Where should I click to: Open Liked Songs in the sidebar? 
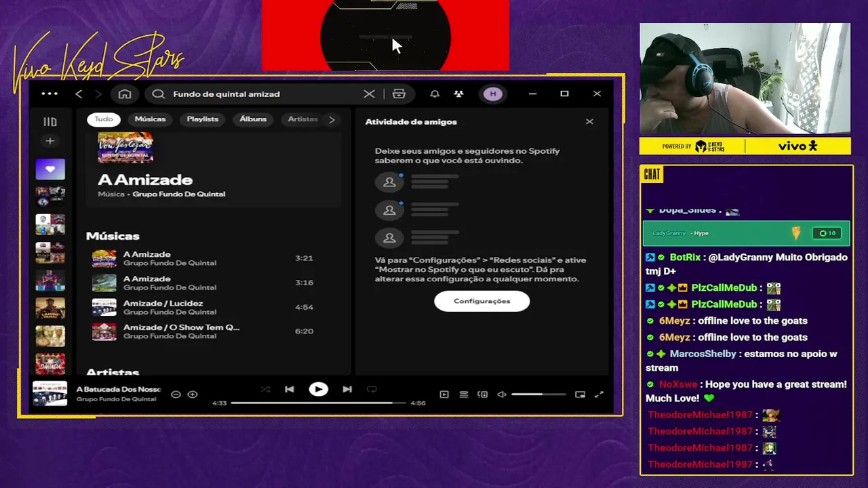point(50,169)
